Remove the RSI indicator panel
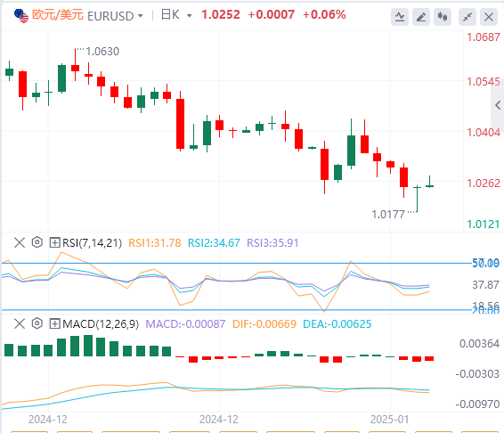Image resolution: width=504 pixels, height=433 pixels. 20,242
